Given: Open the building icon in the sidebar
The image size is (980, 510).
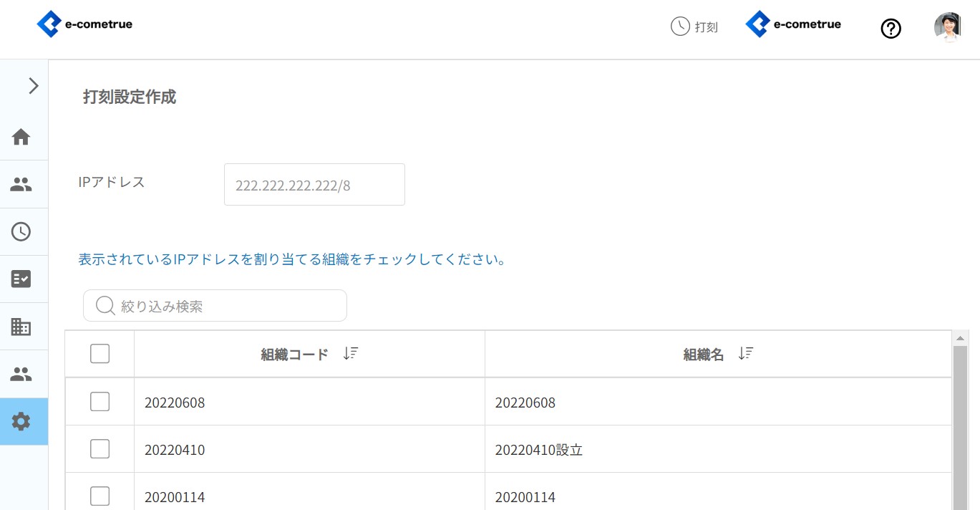Looking at the screenshot, I should click(x=21, y=327).
